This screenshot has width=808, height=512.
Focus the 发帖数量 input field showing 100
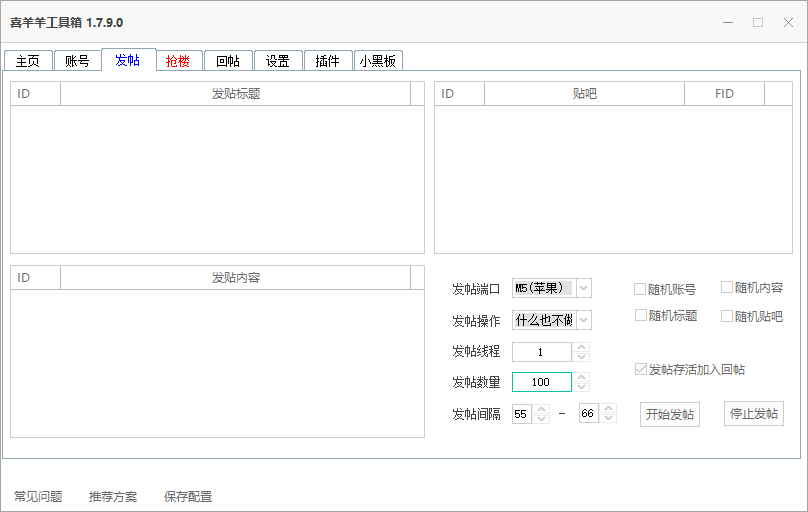(541, 382)
